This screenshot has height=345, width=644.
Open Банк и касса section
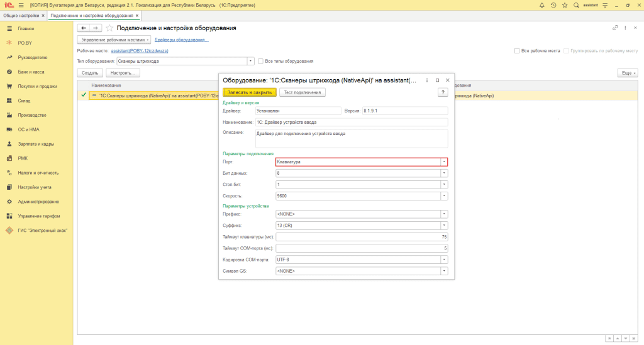pos(31,72)
